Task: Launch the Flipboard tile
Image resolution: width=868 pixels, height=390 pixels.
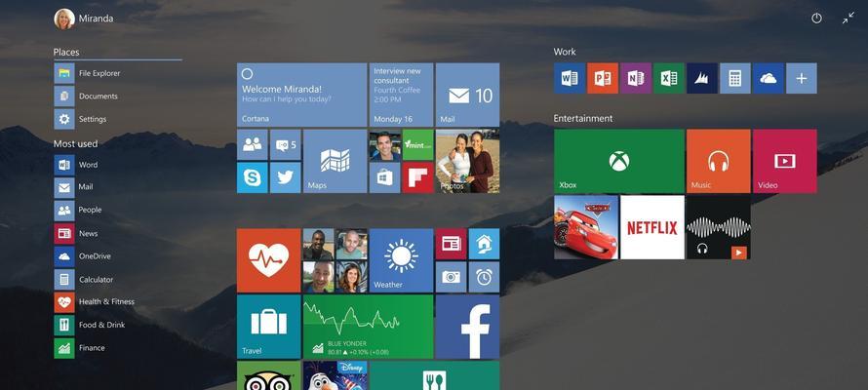Action: [418, 177]
